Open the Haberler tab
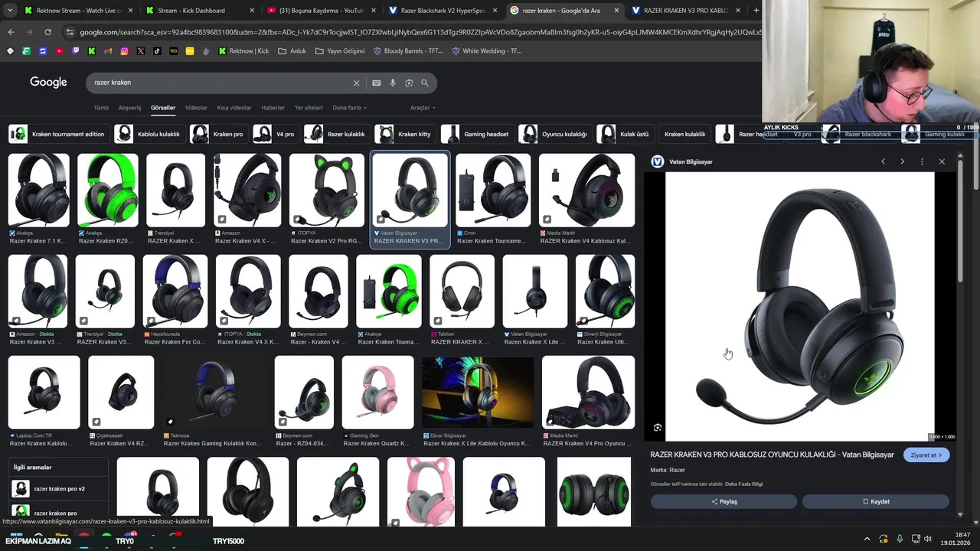This screenshot has width=980, height=551. [273, 108]
